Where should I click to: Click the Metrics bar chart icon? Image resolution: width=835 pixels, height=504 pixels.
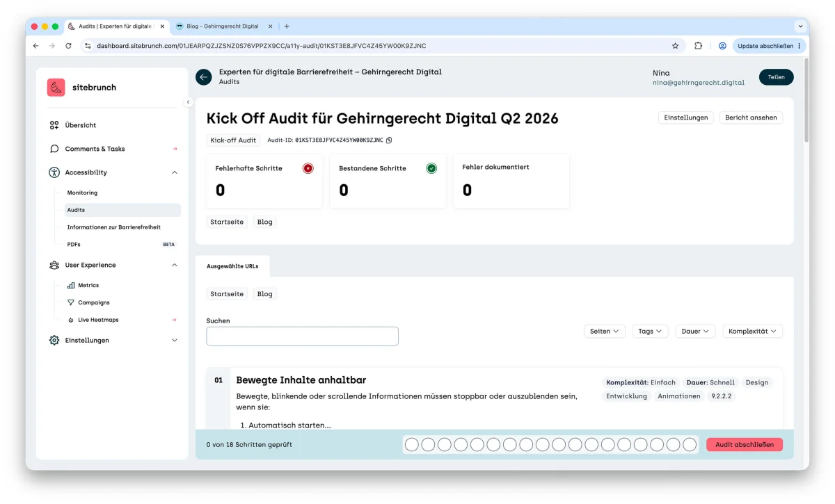71,285
